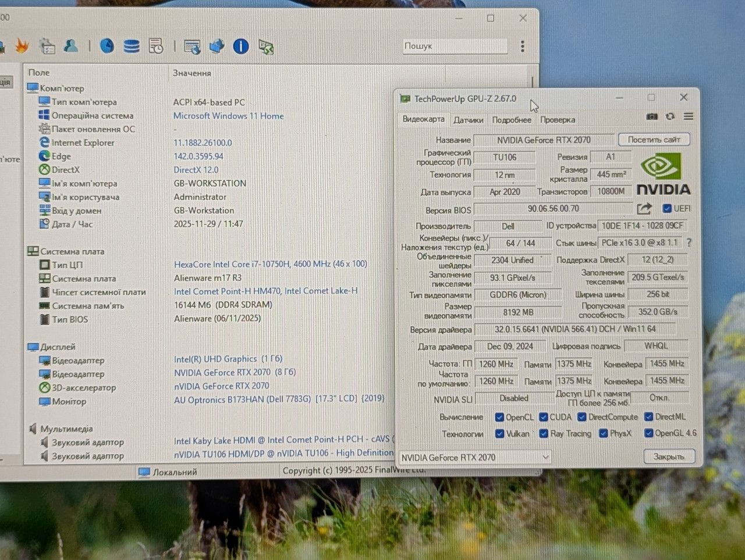Screen dimensions: 745x560
Task: Click the Закрыть button
Action: coord(668,456)
